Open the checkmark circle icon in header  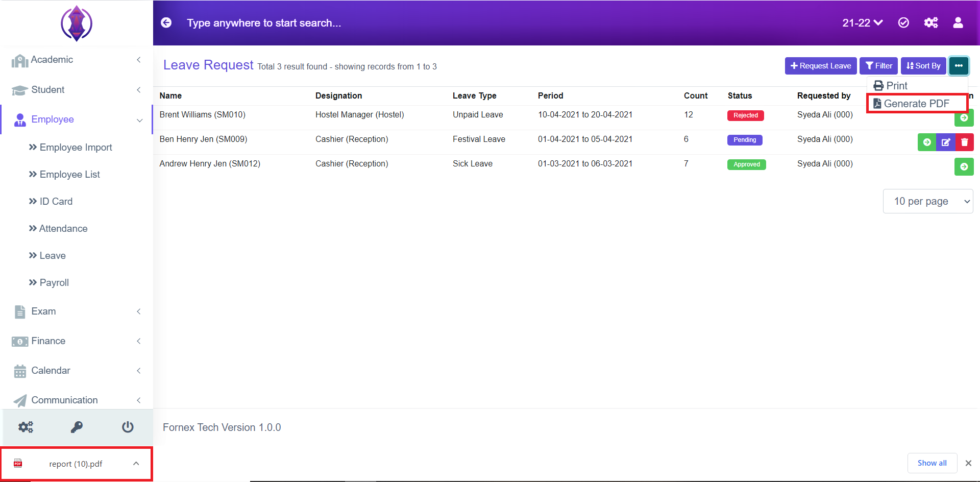903,22
